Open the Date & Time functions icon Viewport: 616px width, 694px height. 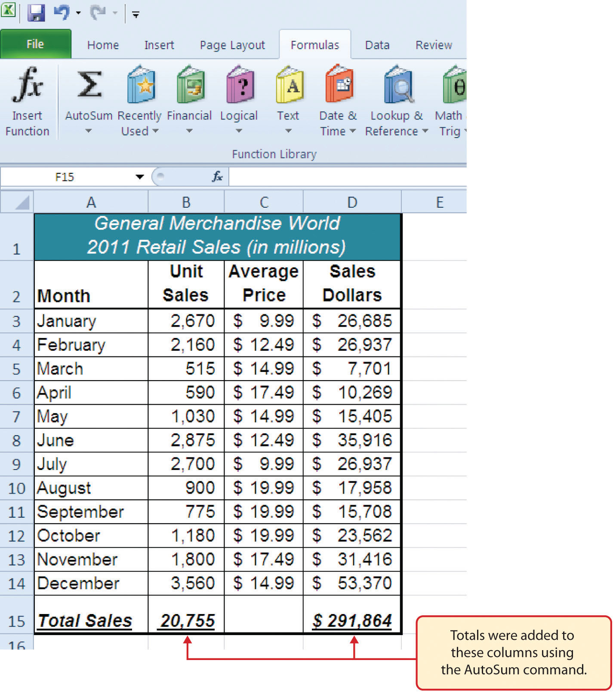[x=339, y=85]
